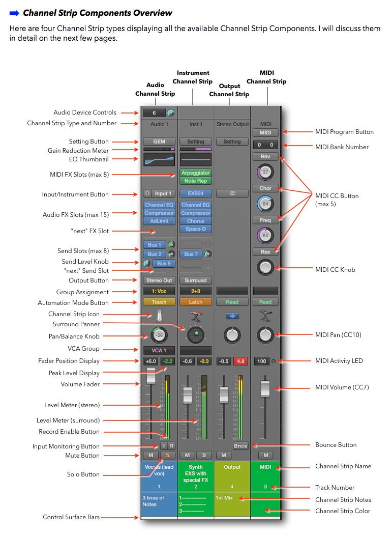Enable Record on the Audio 1 strip
This screenshot has height=535, width=392.
pos(171,445)
